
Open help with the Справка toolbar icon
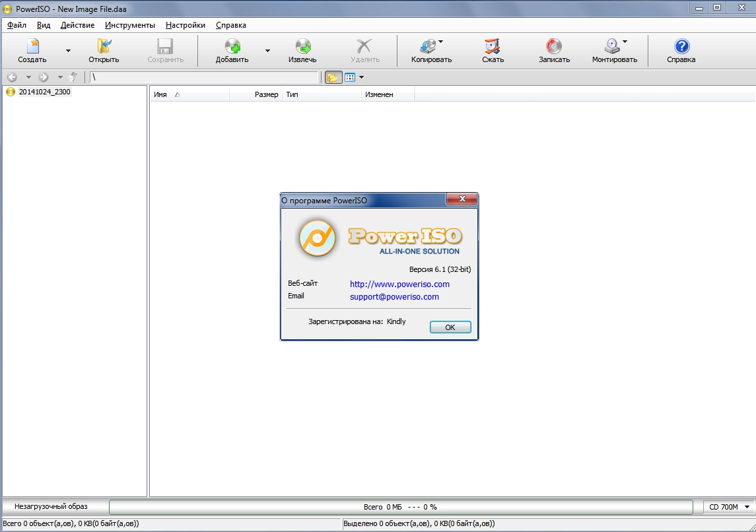(x=682, y=46)
